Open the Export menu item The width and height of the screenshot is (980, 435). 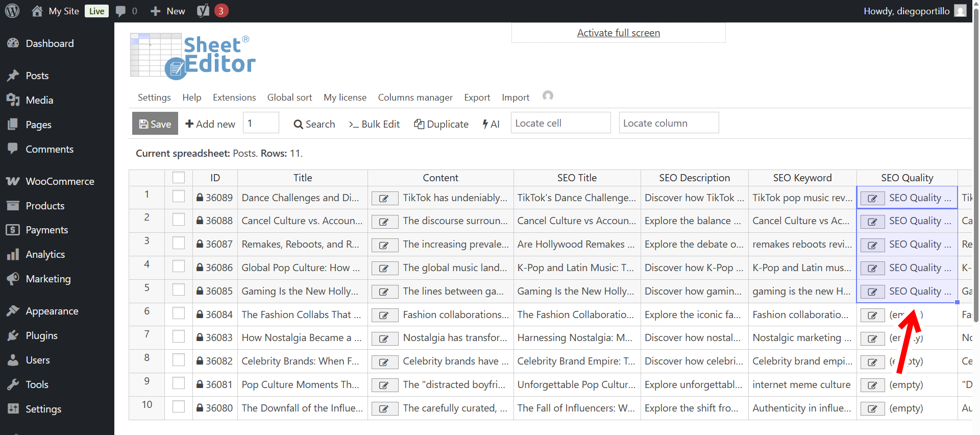pyautogui.click(x=477, y=98)
